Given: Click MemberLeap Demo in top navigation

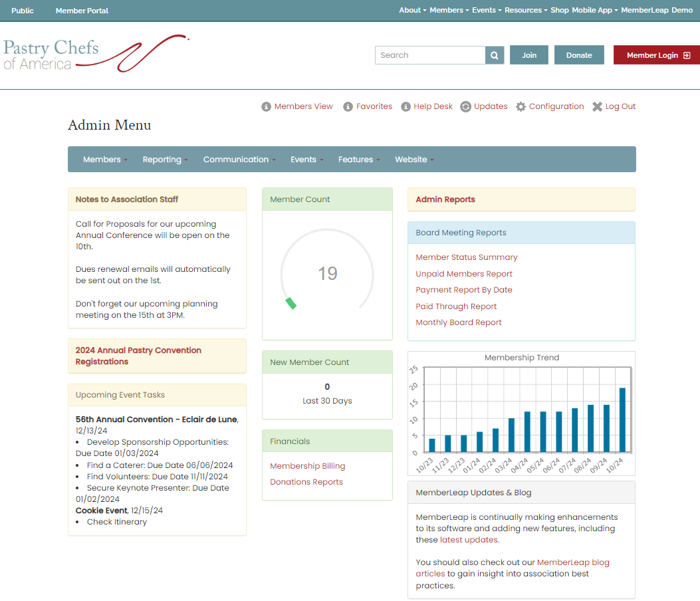Looking at the screenshot, I should (x=657, y=10).
